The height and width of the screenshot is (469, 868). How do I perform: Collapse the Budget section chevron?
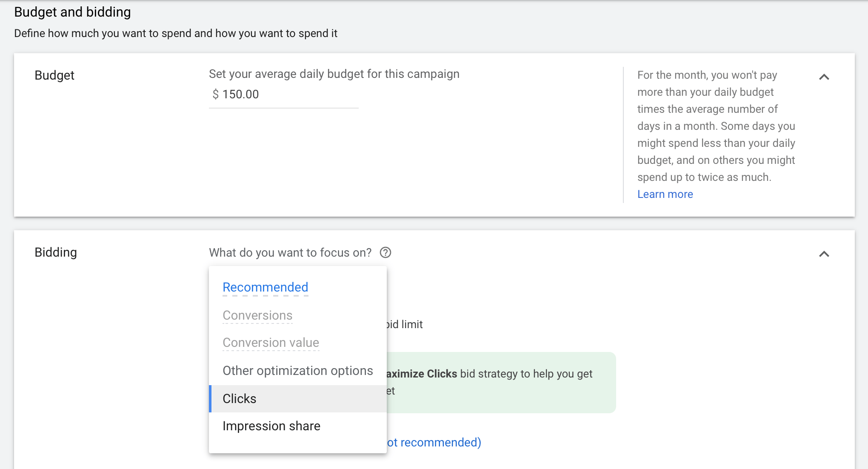[x=824, y=77]
